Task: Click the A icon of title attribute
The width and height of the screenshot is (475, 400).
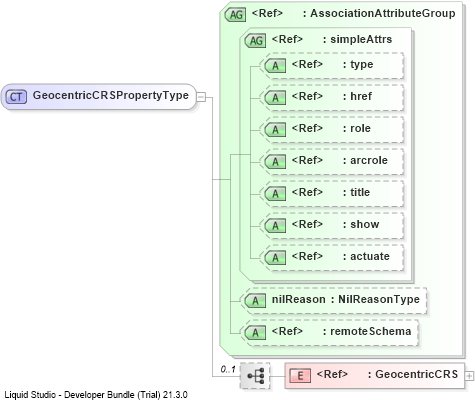Action: pos(275,194)
